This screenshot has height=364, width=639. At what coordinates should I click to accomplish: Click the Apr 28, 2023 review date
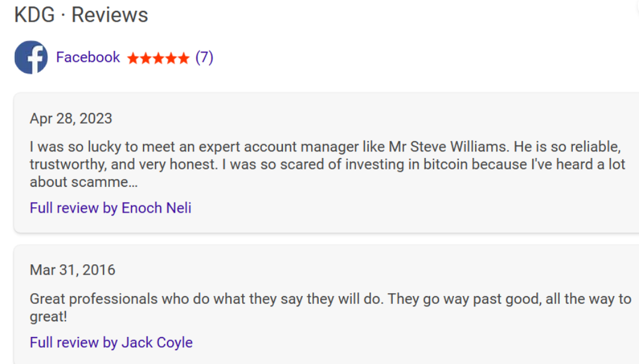coord(71,118)
